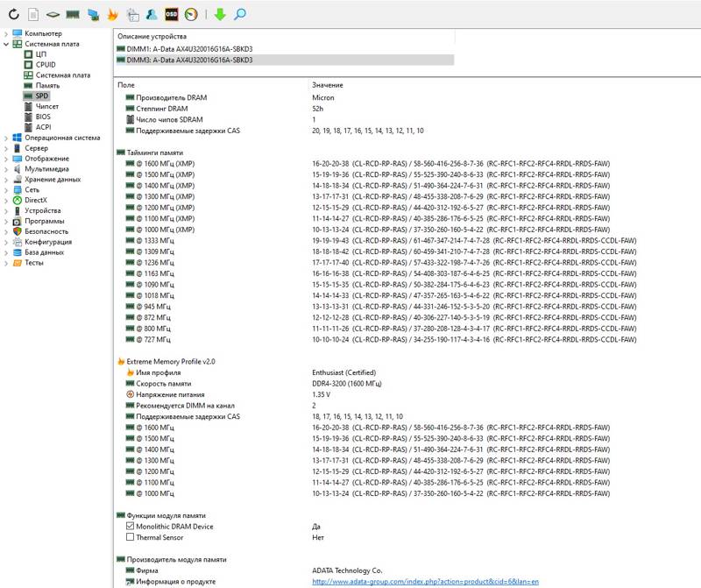Click the memory module toolbar icon
The height and width of the screenshot is (588, 701).
coord(73,15)
